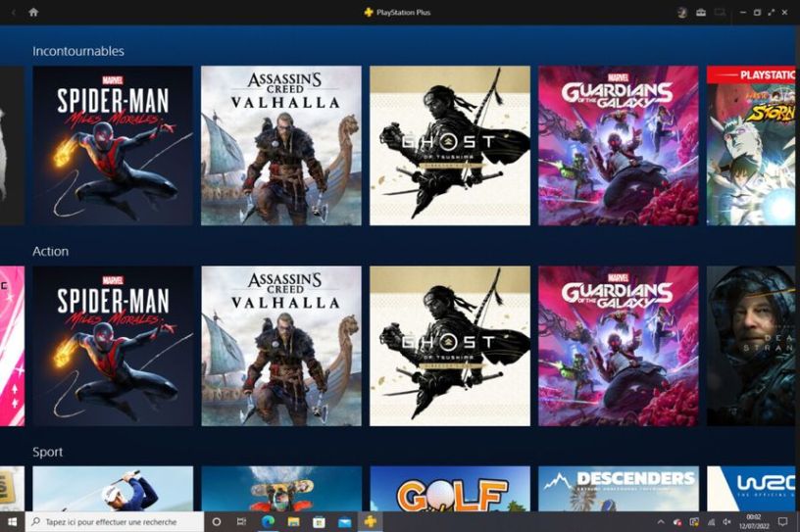The width and height of the screenshot is (800, 532).
Task: Toggle the muted volume icon in tray
Action: click(725, 522)
